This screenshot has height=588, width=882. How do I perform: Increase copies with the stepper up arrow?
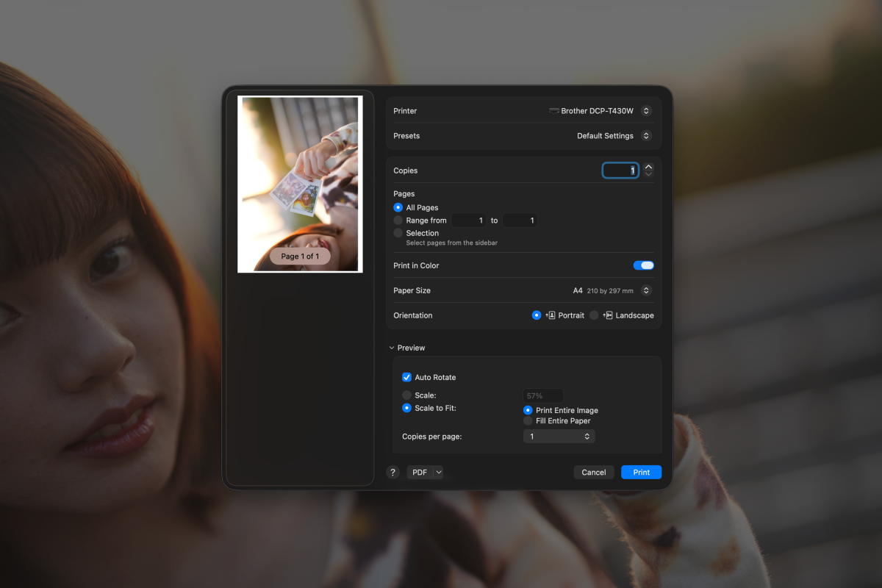[648, 167]
